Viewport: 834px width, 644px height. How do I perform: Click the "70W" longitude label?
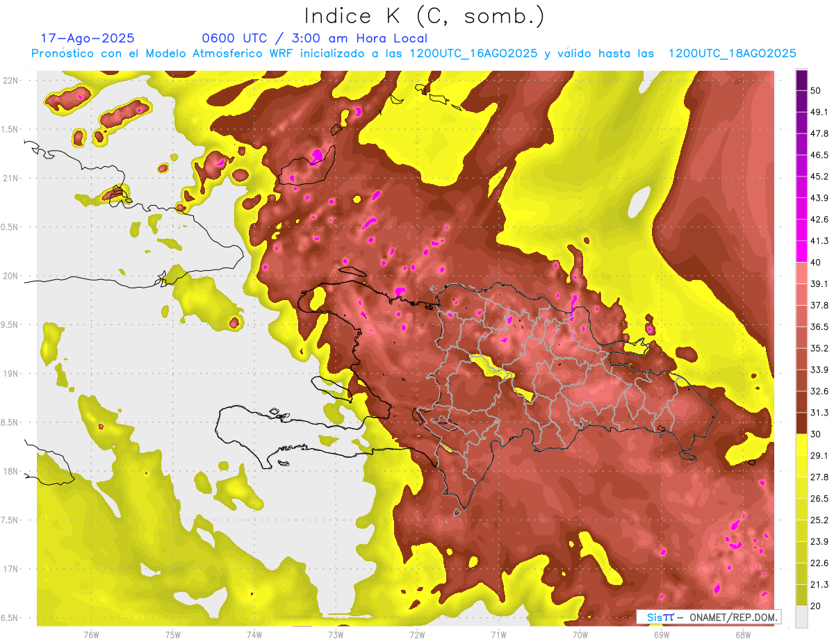580,634
